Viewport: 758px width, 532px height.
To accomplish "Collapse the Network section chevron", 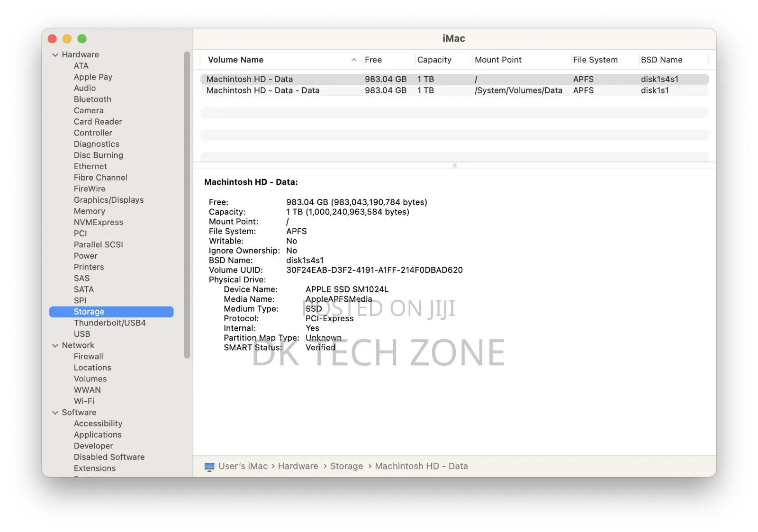I will (x=55, y=346).
